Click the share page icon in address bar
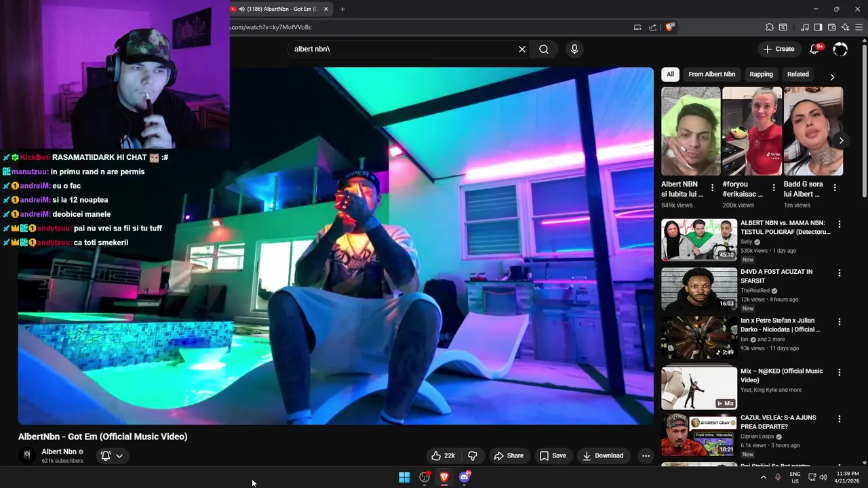The height and width of the screenshot is (488, 868). tap(652, 27)
